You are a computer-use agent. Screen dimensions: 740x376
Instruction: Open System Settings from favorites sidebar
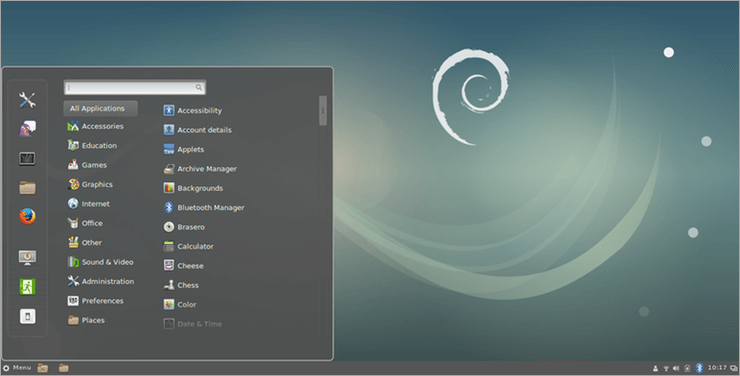point(27,100)
